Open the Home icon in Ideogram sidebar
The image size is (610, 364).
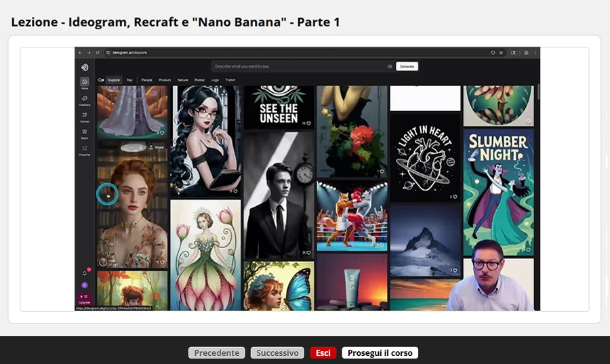tap(85, 82)
